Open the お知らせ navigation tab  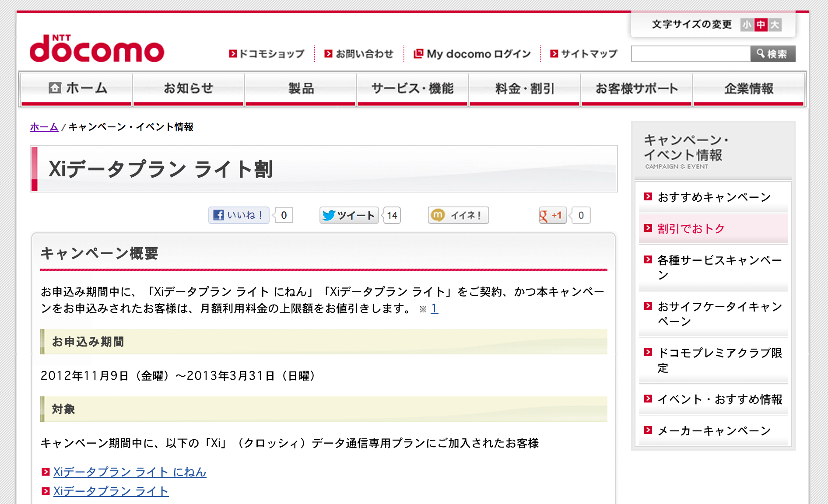point(188,89)
